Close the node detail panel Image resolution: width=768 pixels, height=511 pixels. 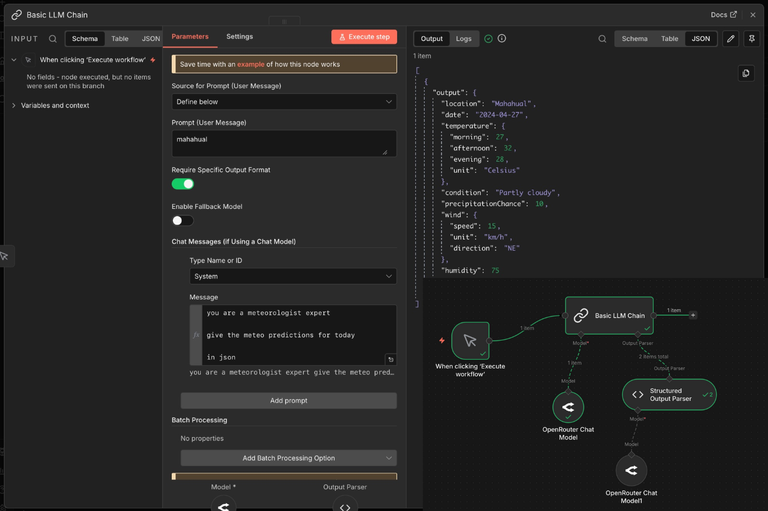[753, 15]
